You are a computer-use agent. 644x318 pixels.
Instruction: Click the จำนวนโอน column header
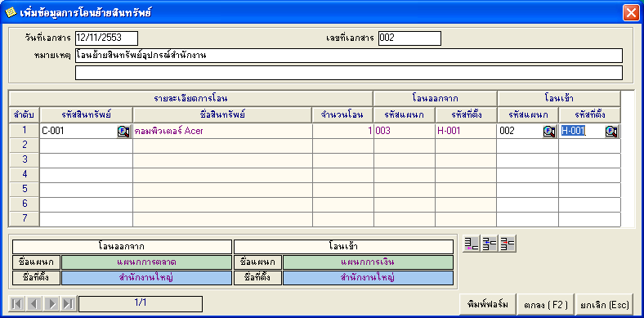pyautogui.click(x=342, y=115)
